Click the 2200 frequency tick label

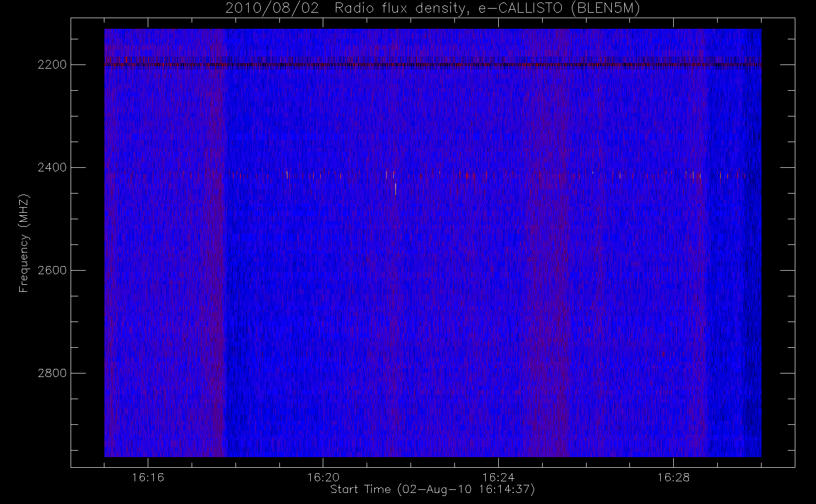(52, 65)
